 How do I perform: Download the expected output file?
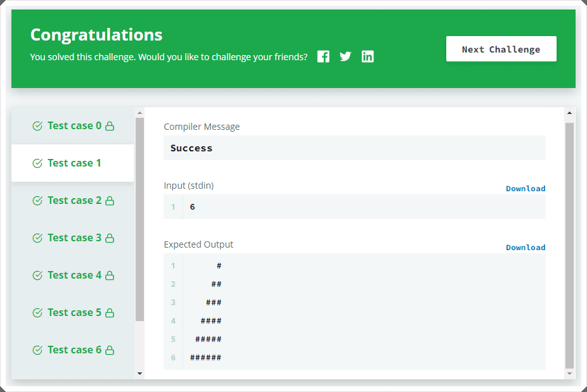click(526, 247)
